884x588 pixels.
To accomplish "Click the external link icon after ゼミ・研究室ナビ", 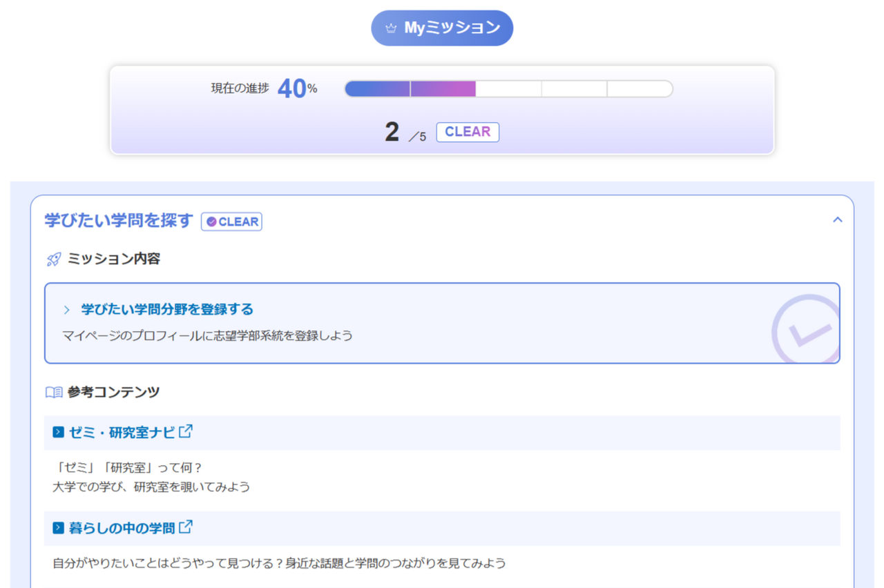I will pos(184,429).
